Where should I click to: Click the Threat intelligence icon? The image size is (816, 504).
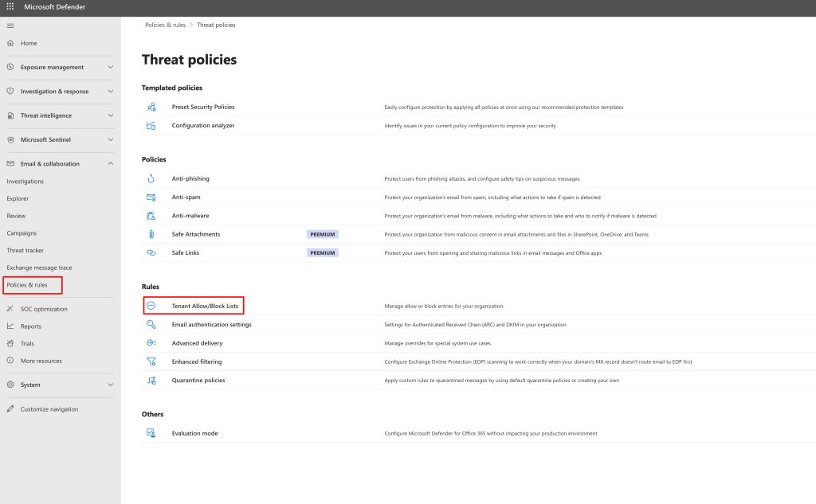tap(10, 115)
